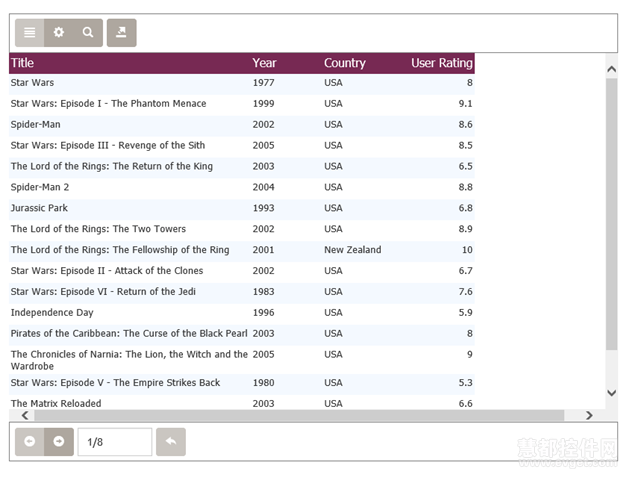Sort by the Title column header
Image resolution: width=630 pixels, height=480 pixels.
tap(22, 63)
